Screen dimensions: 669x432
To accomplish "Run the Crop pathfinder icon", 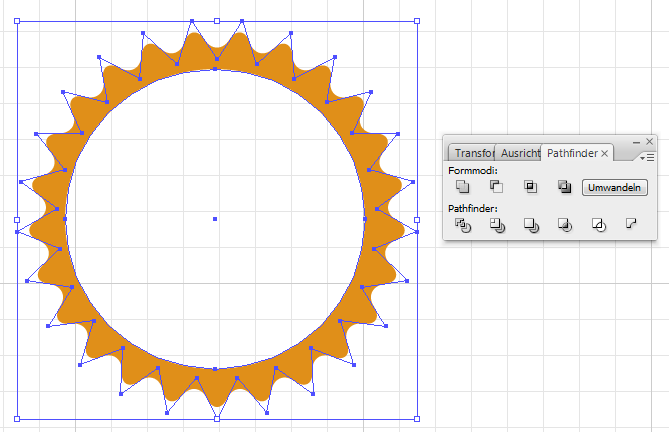I will tap(565, 225).
